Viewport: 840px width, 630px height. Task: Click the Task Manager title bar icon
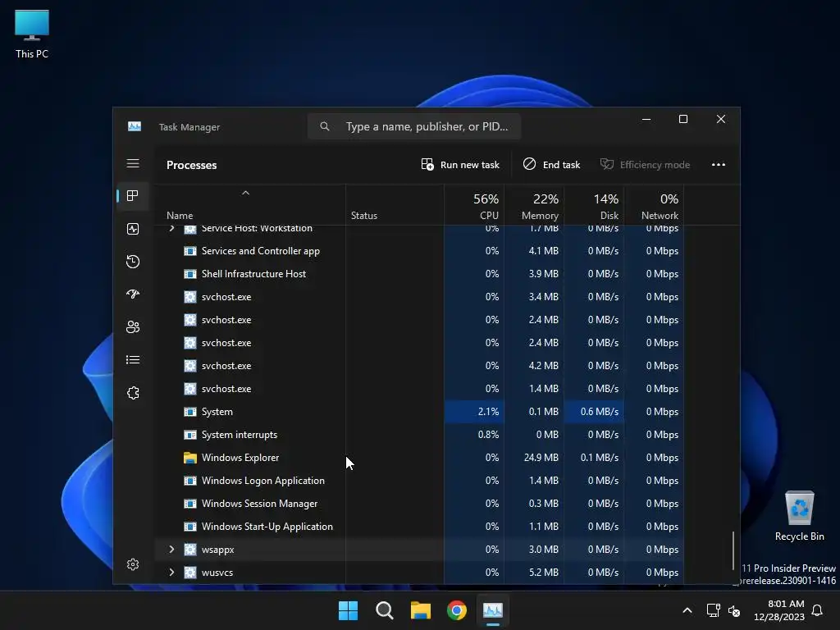[135, 126]
